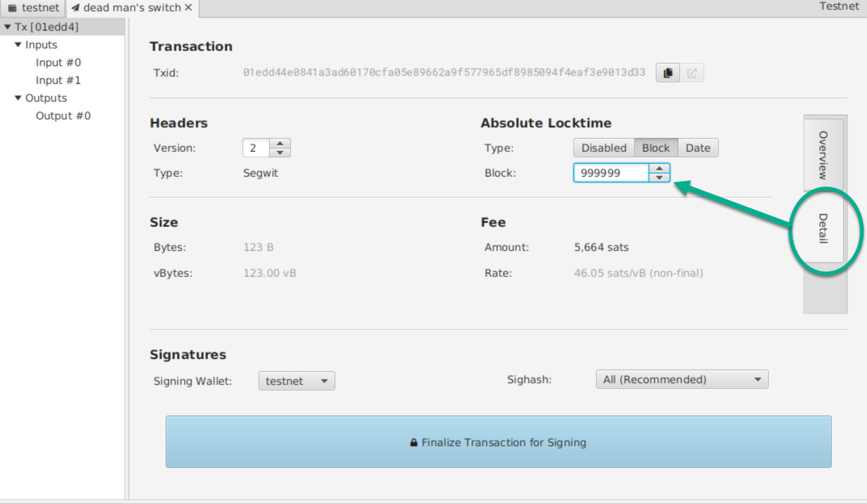Increase the Version number with up arrow
The width and height of the screenshot is (867, 504).
pos(280,144)
